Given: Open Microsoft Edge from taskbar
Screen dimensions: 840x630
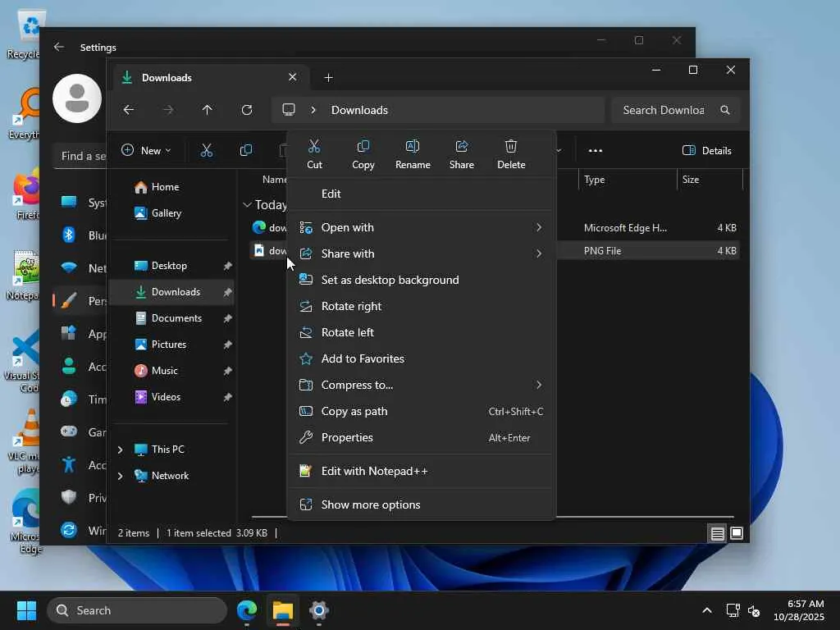Looking at the screenshot, I should 247,610.
